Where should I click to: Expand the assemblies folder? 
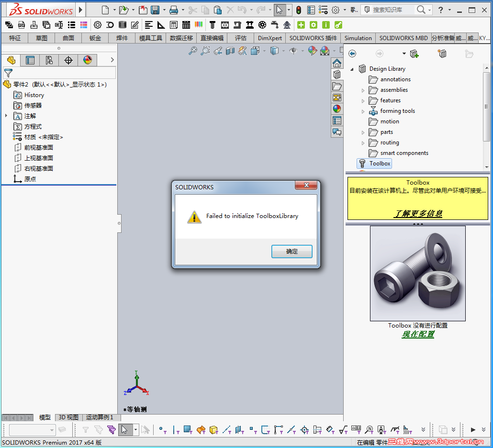pyautogui.click(x=363, y=90)
